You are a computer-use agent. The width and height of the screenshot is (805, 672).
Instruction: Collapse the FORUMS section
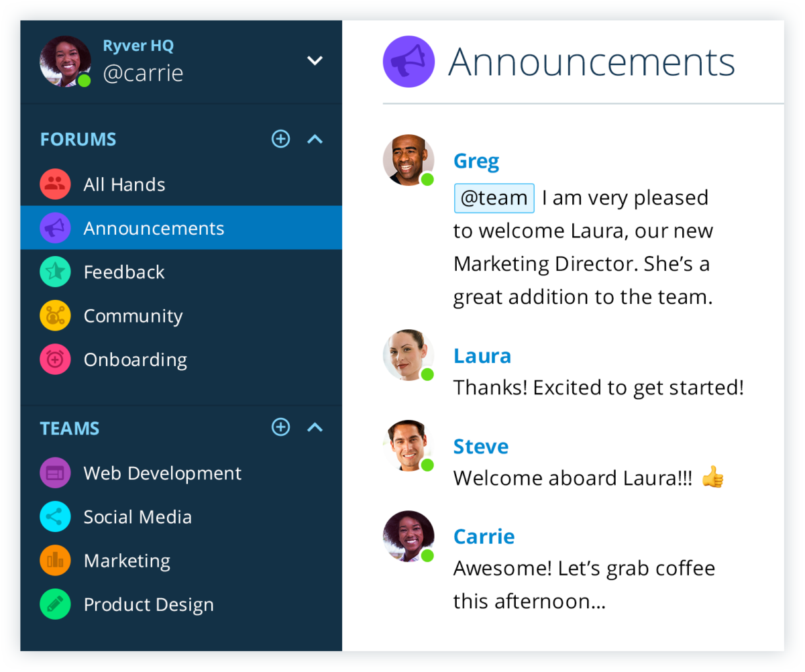point(315,139)
